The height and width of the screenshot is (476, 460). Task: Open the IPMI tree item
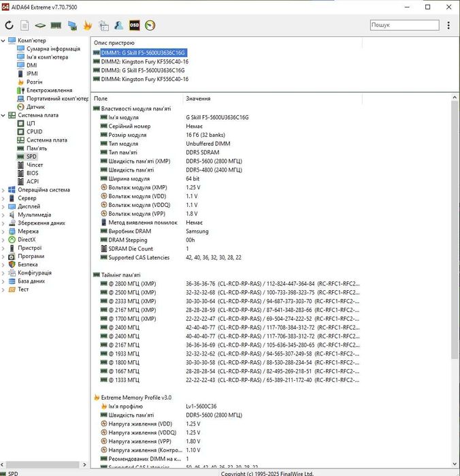(x=32, y=74)
